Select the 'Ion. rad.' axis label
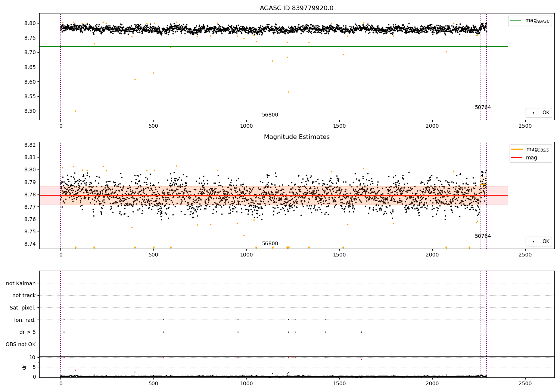This screenshot has width=560, height=392. (x=25, y=320)
